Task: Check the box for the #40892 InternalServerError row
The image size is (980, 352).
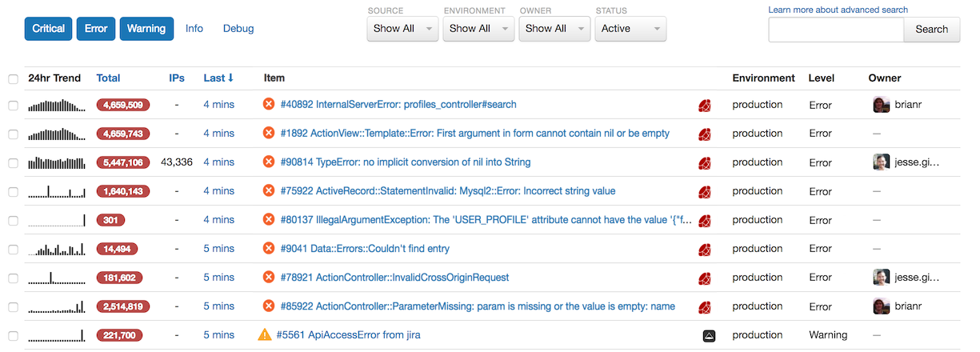Action: [13, 106]
